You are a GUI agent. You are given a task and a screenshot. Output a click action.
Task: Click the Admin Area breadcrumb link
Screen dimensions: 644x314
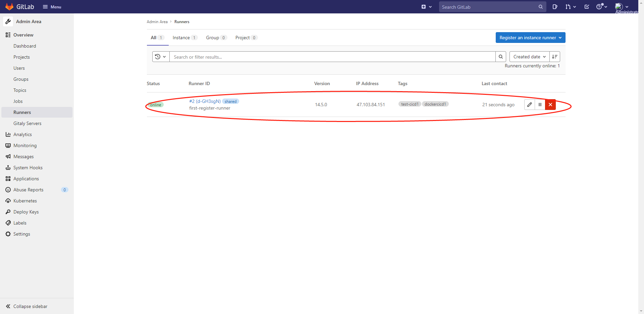pyautogui.click(x=157, y=22)
